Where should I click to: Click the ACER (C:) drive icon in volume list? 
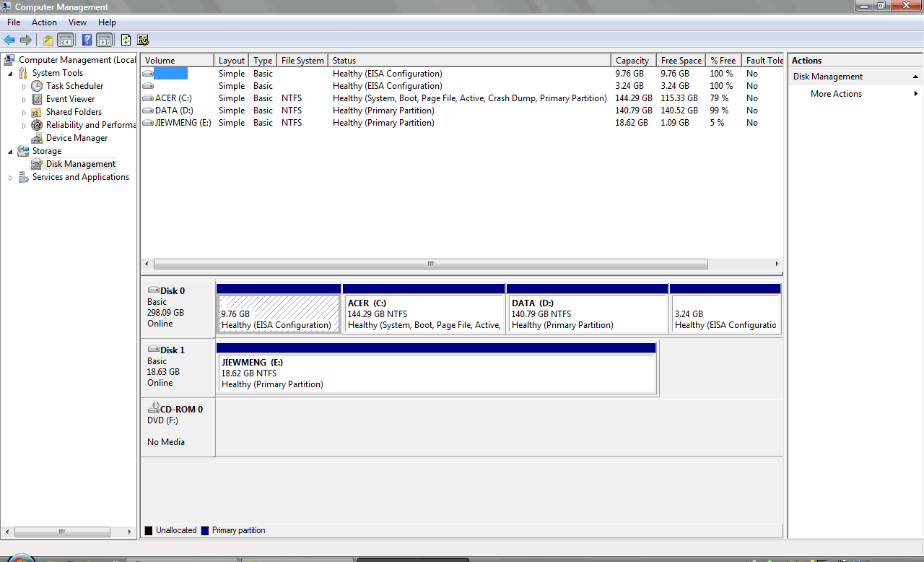pyautogui.click(x=148, y=98)
